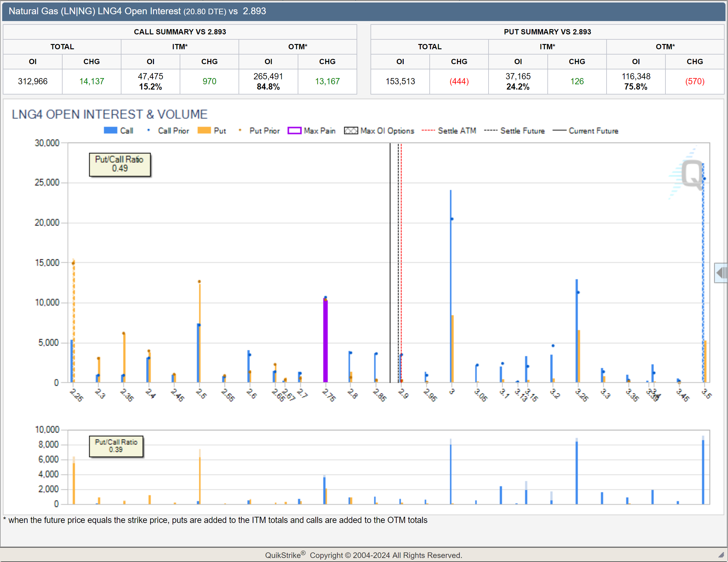Viewport: 728px width, 562px height.
Task: Click the volume chart Put/Call Ratio 0.39 box
Action: (116, 446)
